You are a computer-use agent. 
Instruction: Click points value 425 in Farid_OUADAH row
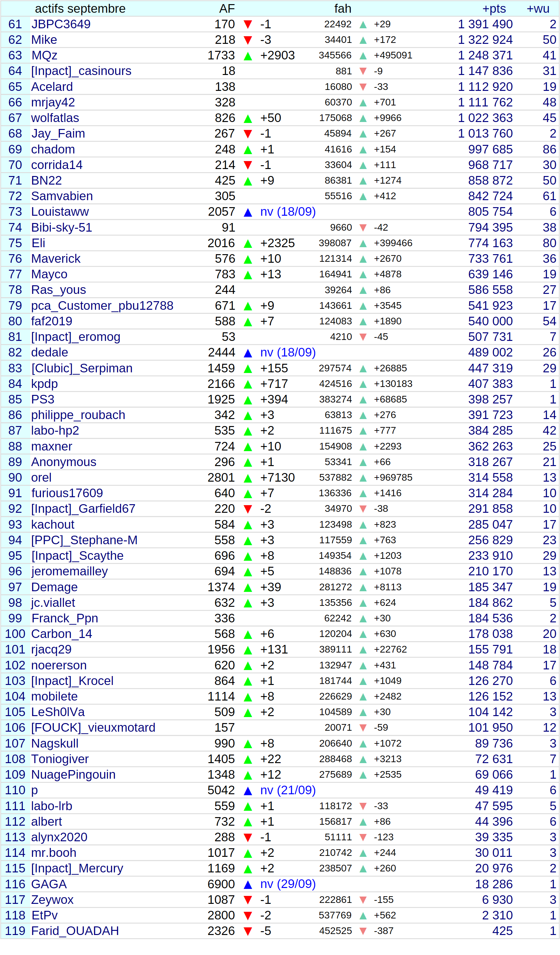[x=503, y=931]
